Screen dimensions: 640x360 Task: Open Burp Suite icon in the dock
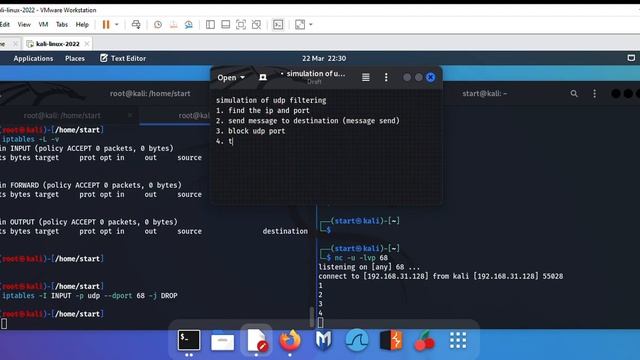[x=391, y=340]
